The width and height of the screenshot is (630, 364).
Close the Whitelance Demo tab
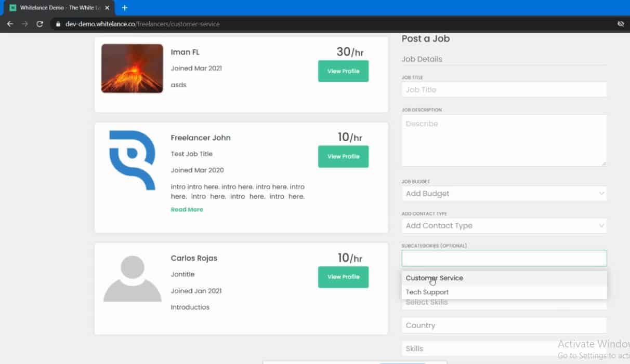pyautogui.click(x=107, y=8)
